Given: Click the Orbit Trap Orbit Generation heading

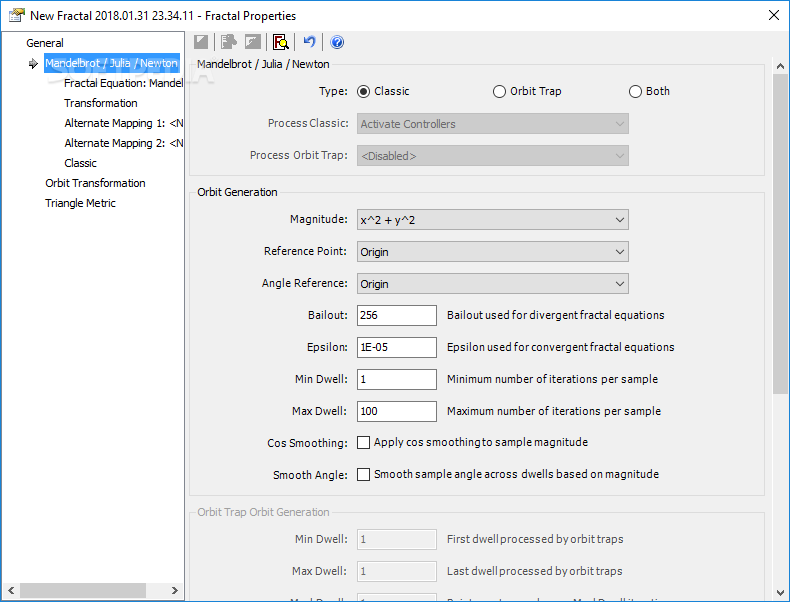Looking at the screenshot, I should (264, 512).
